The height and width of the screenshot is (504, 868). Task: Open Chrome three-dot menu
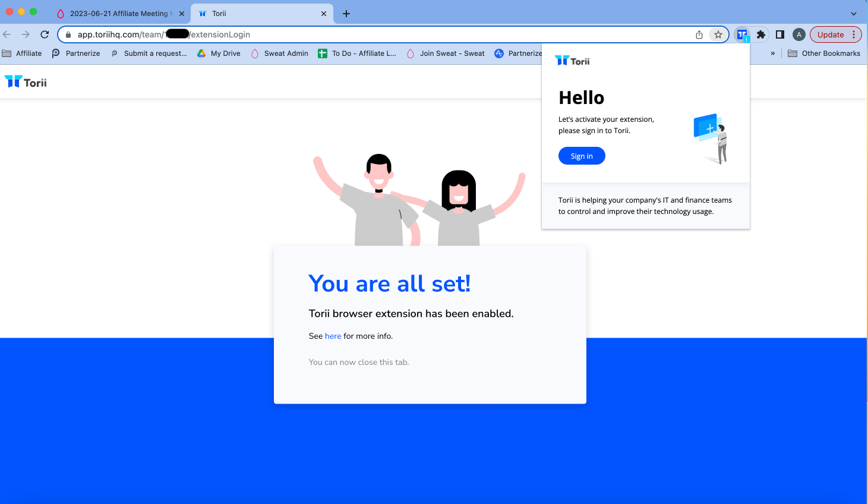pos(854,34)
